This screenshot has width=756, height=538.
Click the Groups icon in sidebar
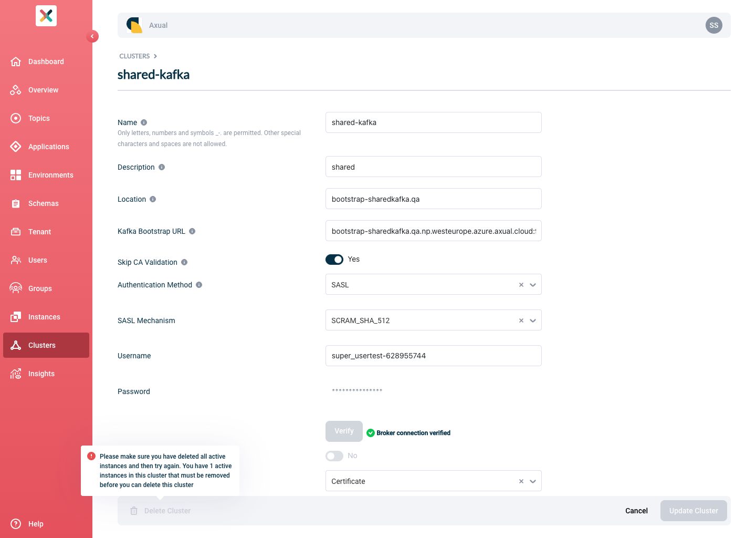[x=16, y=288]
